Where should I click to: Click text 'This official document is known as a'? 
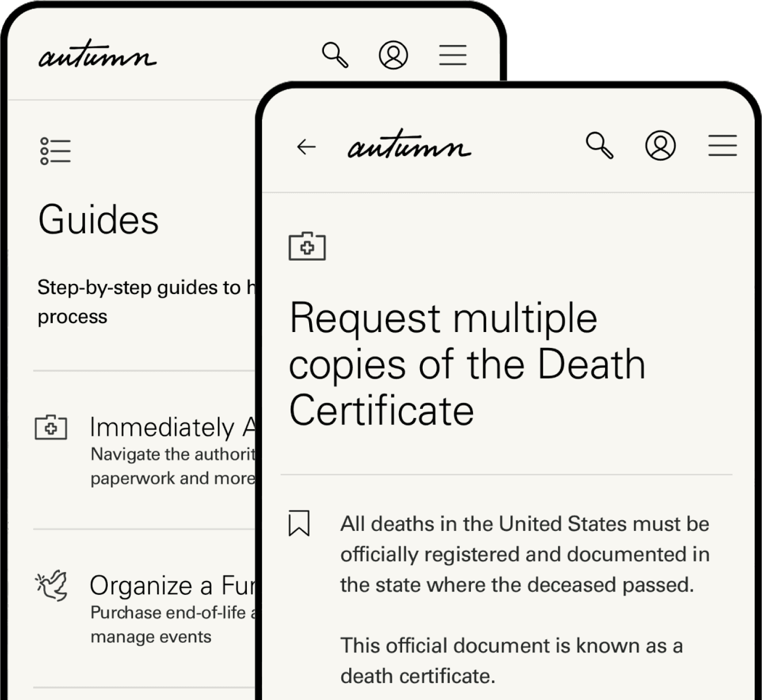click(x=512, y=646)
